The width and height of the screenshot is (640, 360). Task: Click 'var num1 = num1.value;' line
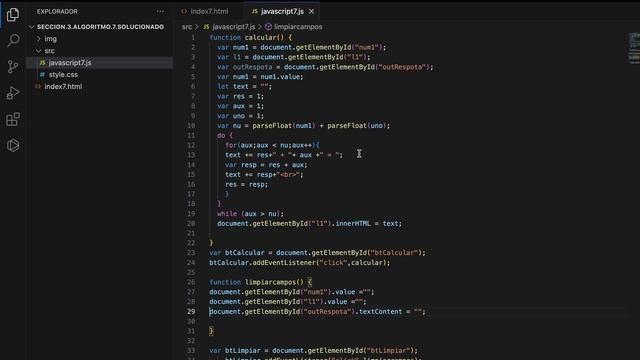[x=260, y=77]
